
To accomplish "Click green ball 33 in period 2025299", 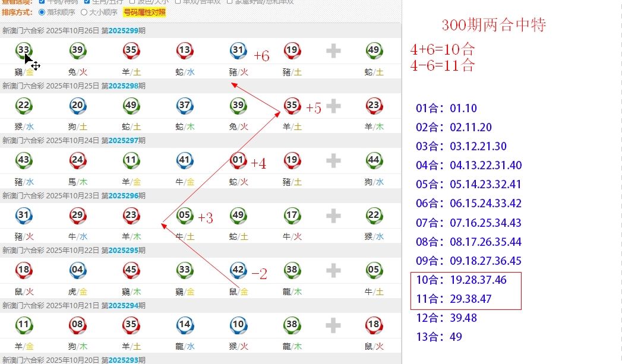I will coord(24,50).
